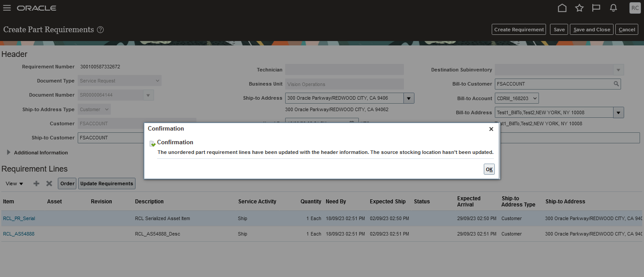Open the RCL_AS54888 item link
Image resolution: width=644 pixels, height=277 pixels.
(19, 234)
